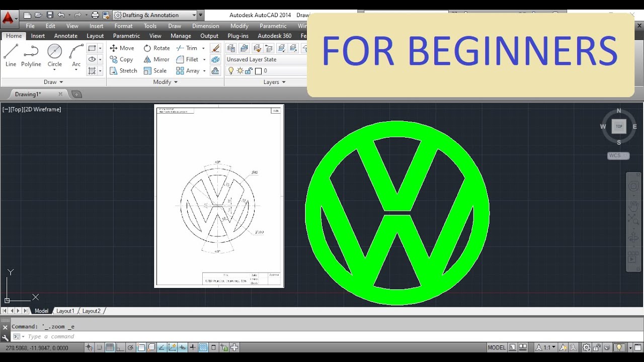Save drawing with floppy disk icon

point(49,15)
